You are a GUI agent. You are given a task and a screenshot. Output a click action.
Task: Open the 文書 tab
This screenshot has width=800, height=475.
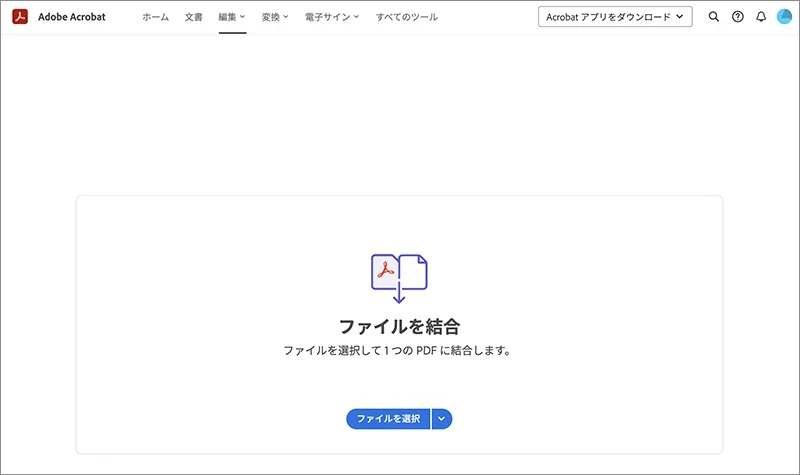point(194,17)
